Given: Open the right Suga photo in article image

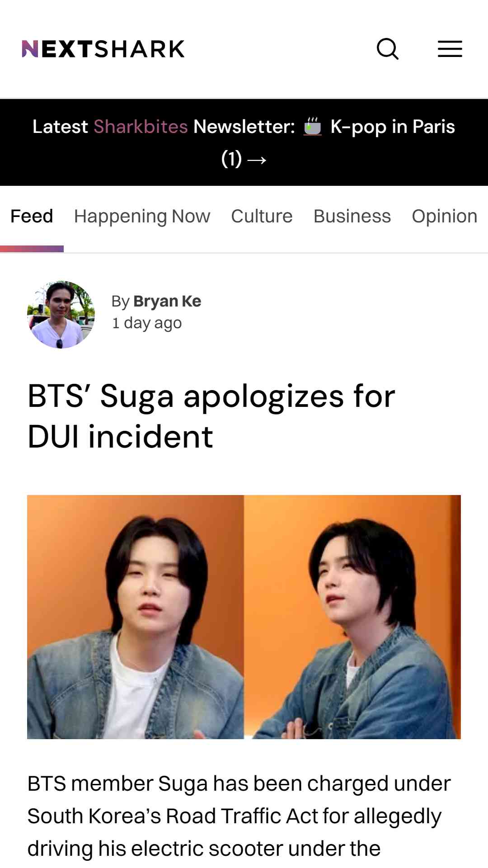Looking at the screenshot, I should click(x=352, y=617).
